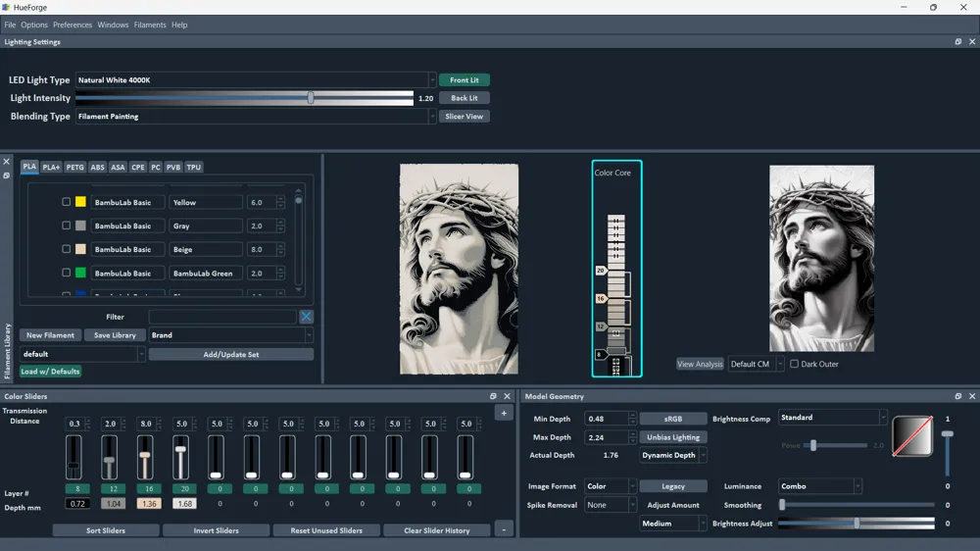Viewport: 980px width, 551px height.
Task: Enable the BambuLab Green filament checkbox
Action: [x=67, y=273]
